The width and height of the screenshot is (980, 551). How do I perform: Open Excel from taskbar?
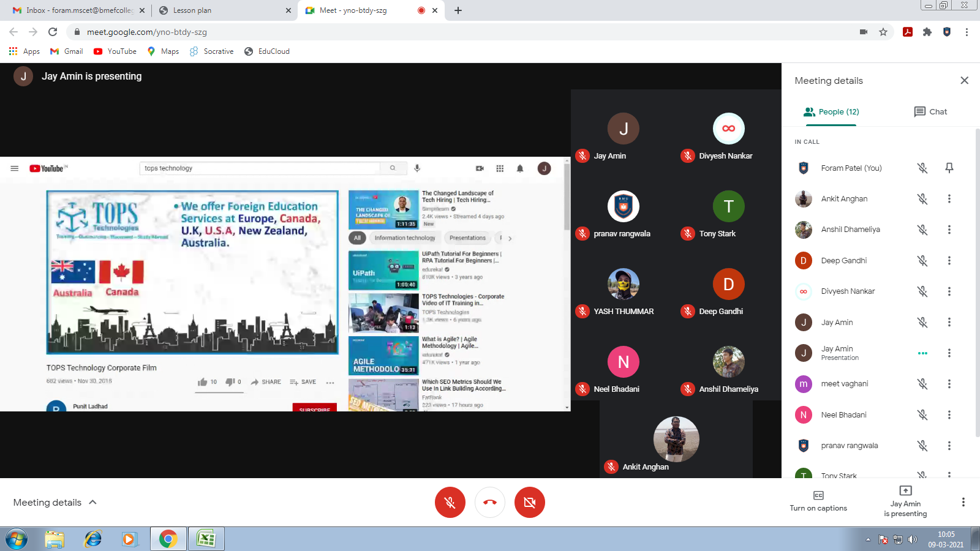pyautogui.click(x=206, y=539)
